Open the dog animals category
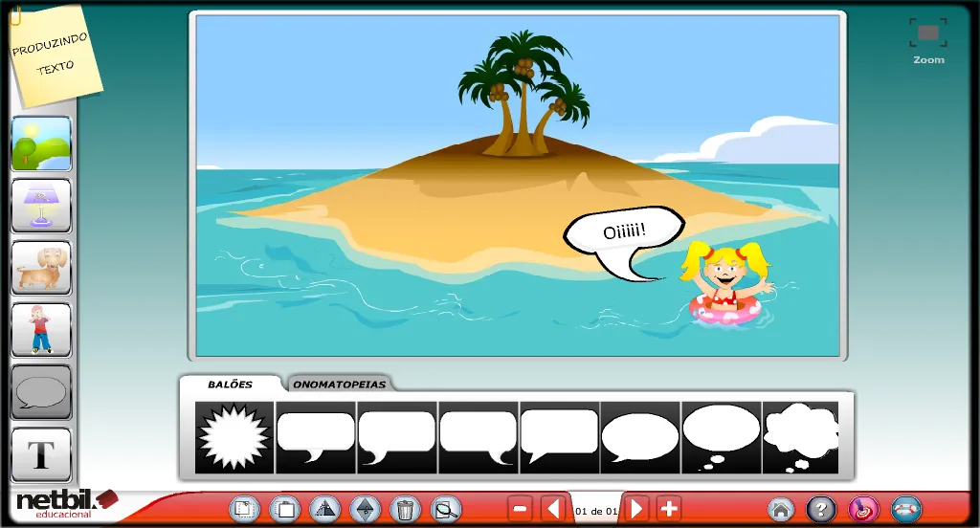The image size is (980, 528). pyautogui.click(x=41, y=268)
